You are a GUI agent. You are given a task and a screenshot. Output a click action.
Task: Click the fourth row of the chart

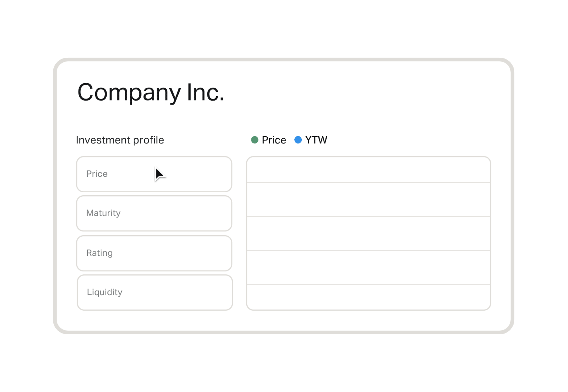(369, 268)
